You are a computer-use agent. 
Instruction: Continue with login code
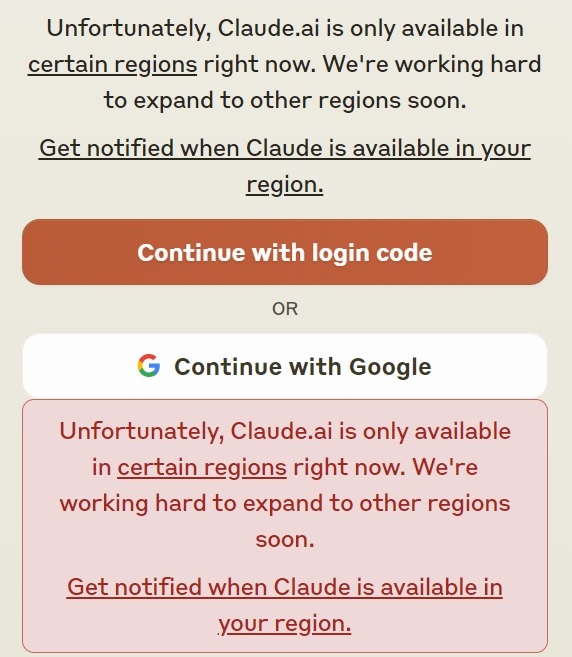285,252
